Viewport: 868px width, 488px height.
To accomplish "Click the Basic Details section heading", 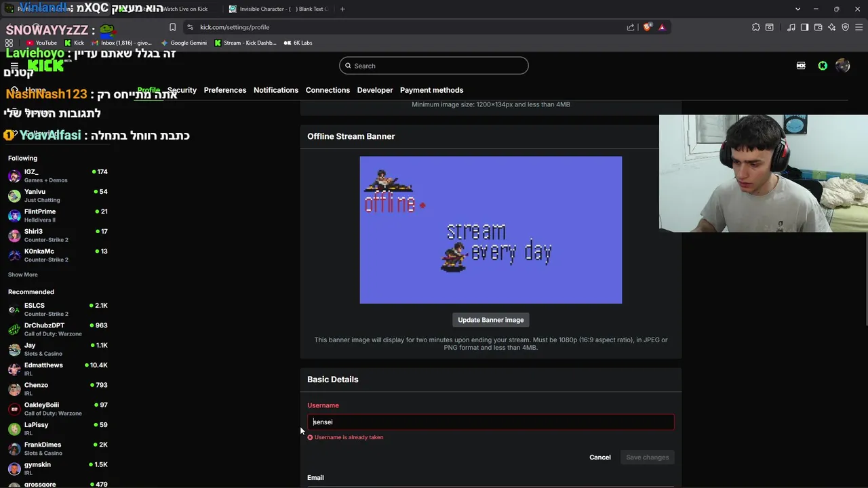I will [332, 380].
